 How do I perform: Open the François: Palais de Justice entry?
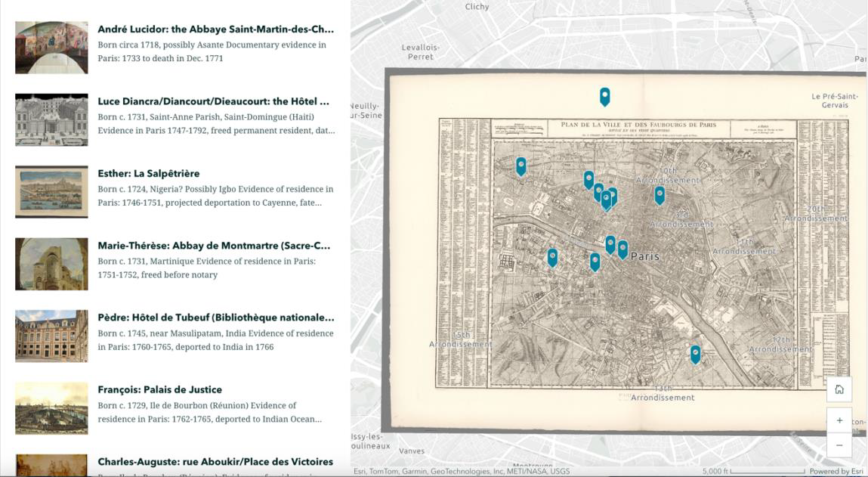(x=160, y=389)
